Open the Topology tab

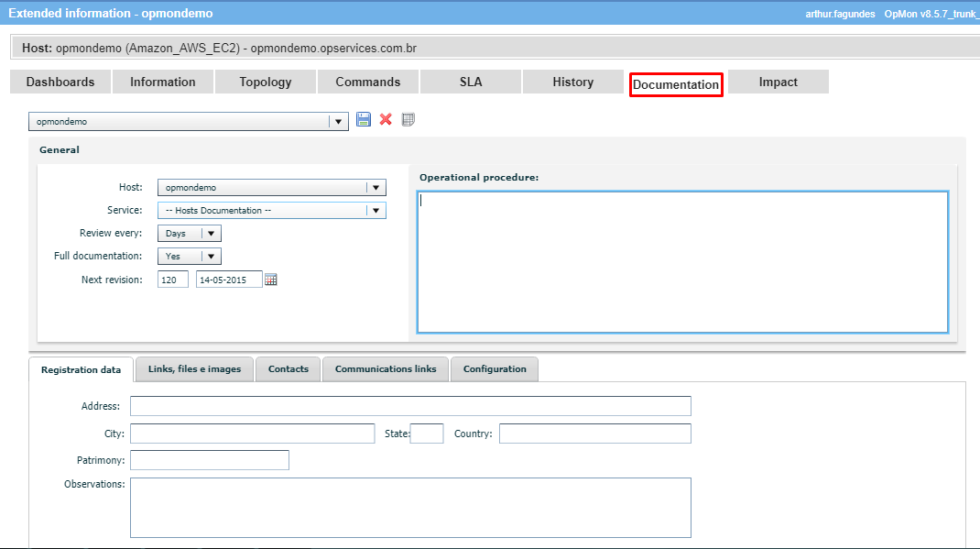(x=266, y=82)
